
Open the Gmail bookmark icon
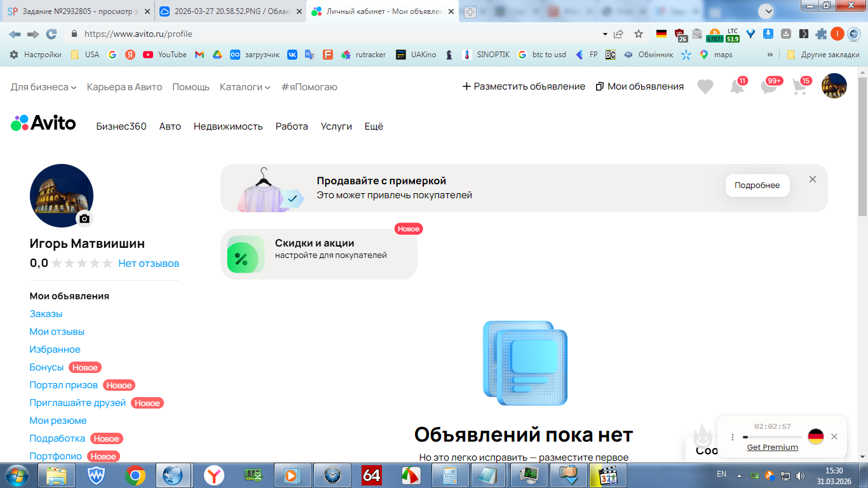199,55
